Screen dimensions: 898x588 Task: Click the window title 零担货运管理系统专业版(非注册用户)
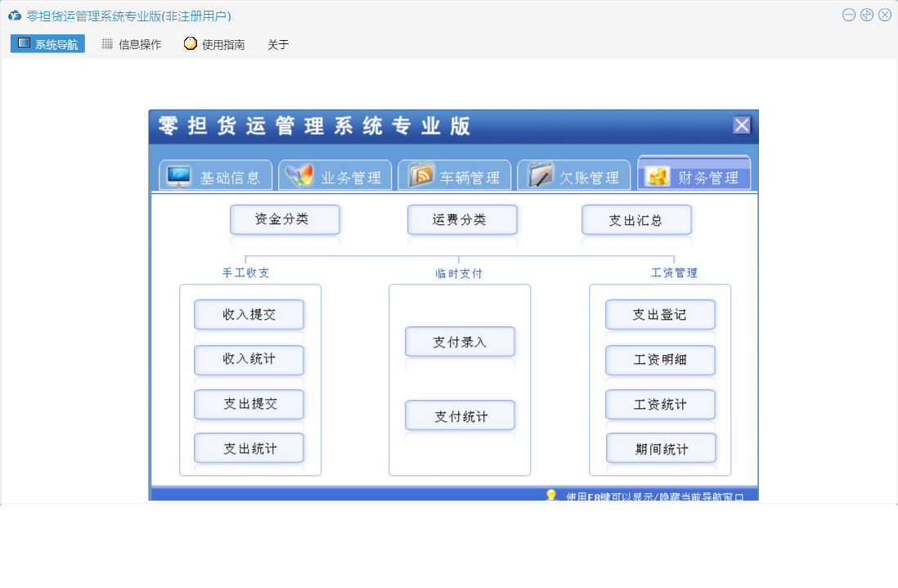(x=128, y=16)
